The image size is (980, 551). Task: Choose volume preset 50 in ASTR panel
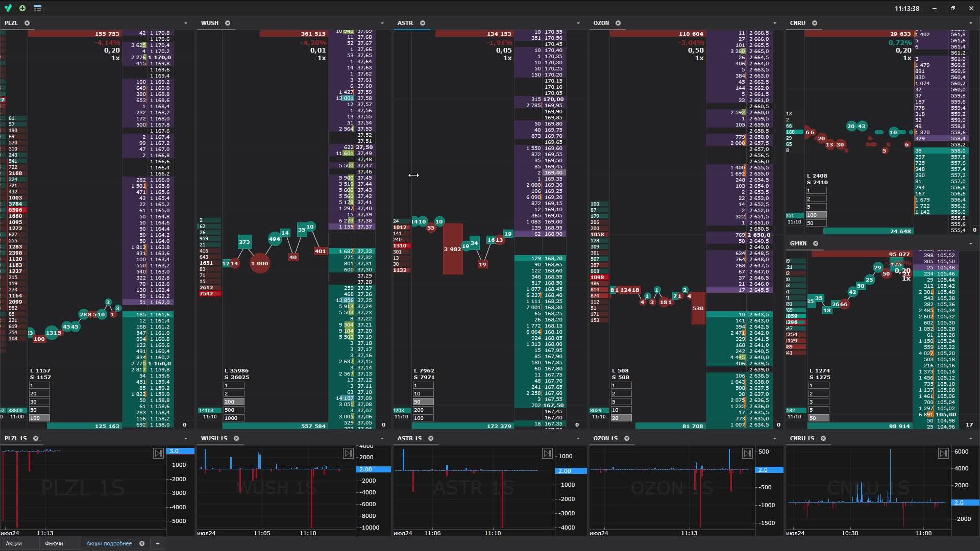click(423, 402)
